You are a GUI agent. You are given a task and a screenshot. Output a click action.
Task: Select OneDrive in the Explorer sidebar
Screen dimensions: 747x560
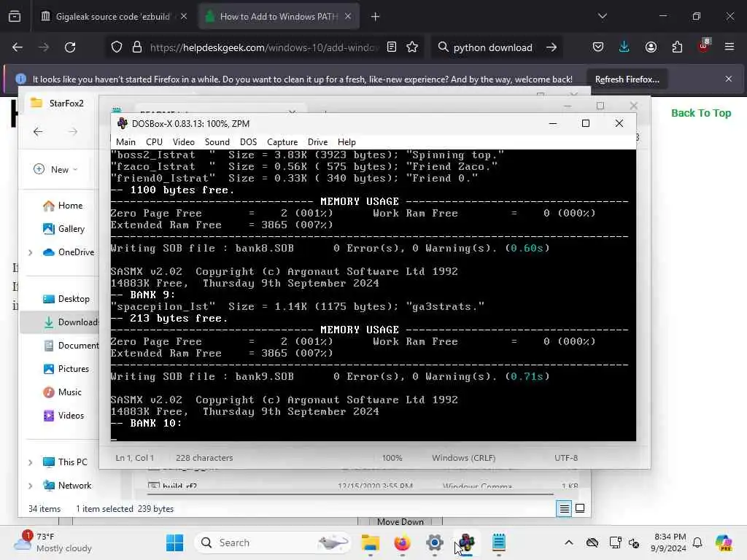click(x=69, y=252)
